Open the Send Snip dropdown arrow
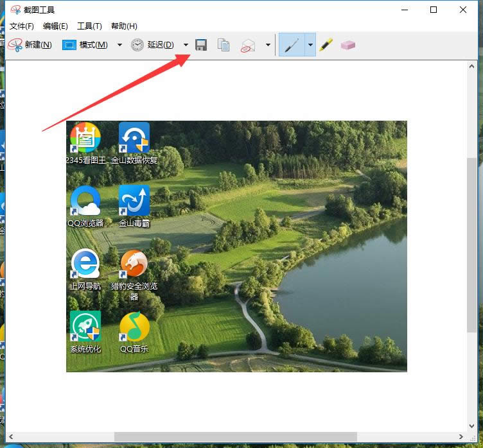Image resolution: width=483 pixels, height=448 pixels. tap(268, 45)
